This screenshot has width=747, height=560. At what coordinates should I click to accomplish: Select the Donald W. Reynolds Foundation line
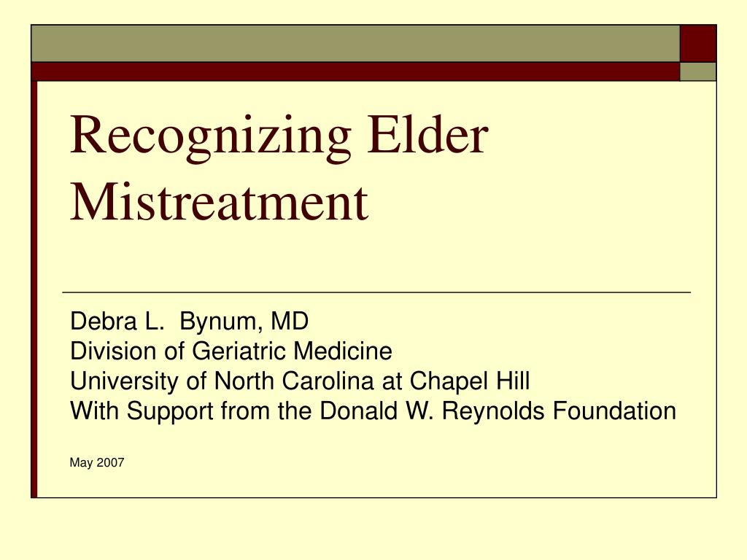click(x=373, y=411)
